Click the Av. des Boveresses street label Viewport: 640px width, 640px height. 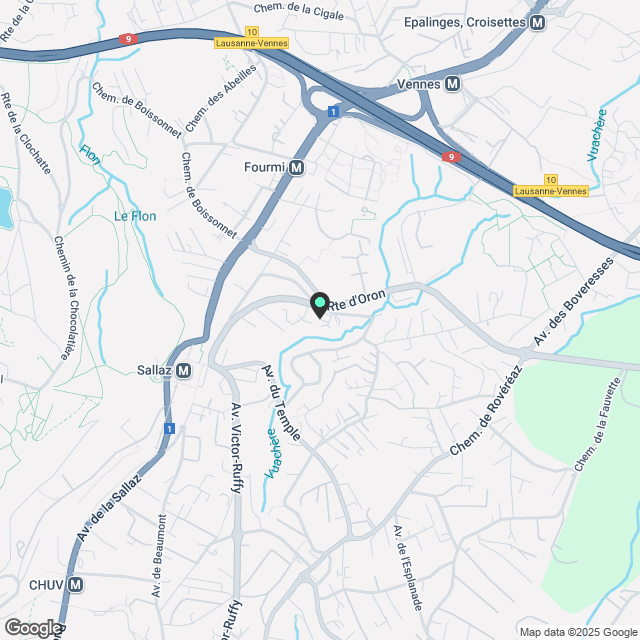point(574,301)
